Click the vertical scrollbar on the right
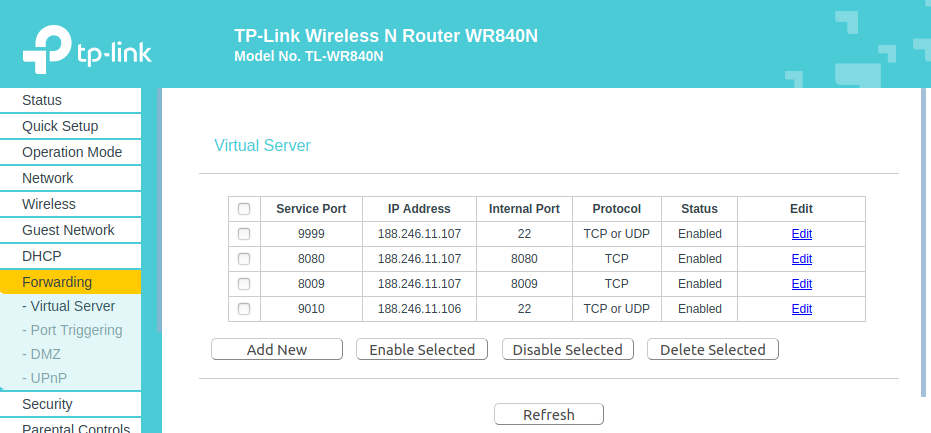 925,240
